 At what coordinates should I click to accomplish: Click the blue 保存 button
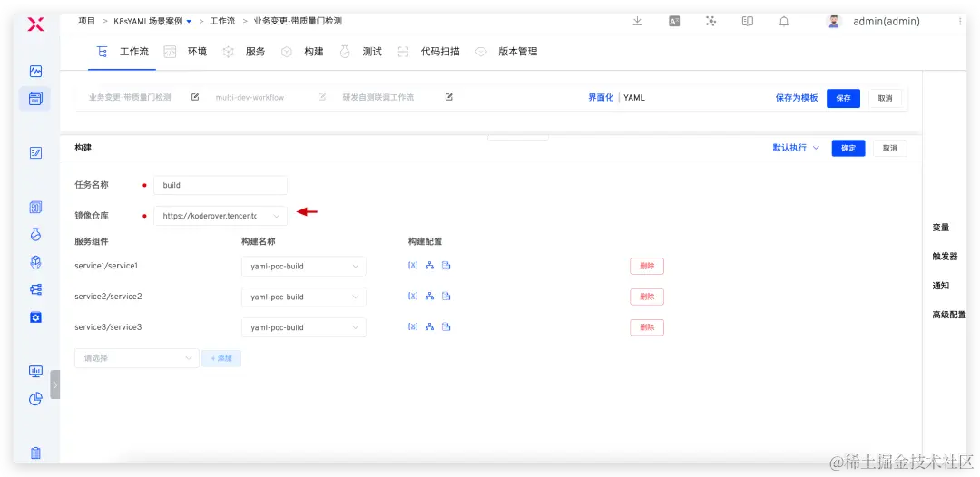click(x=843, y=98)
